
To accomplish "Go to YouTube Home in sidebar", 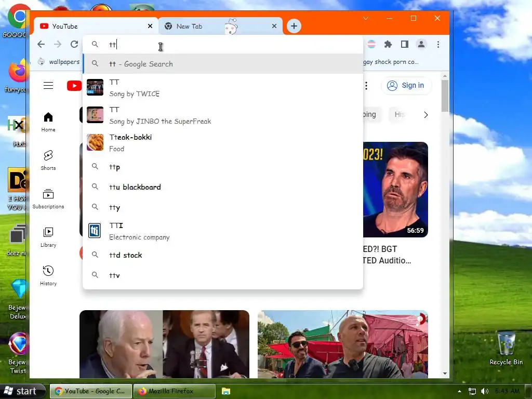I will pyautogui.click(x=48, y=122).
